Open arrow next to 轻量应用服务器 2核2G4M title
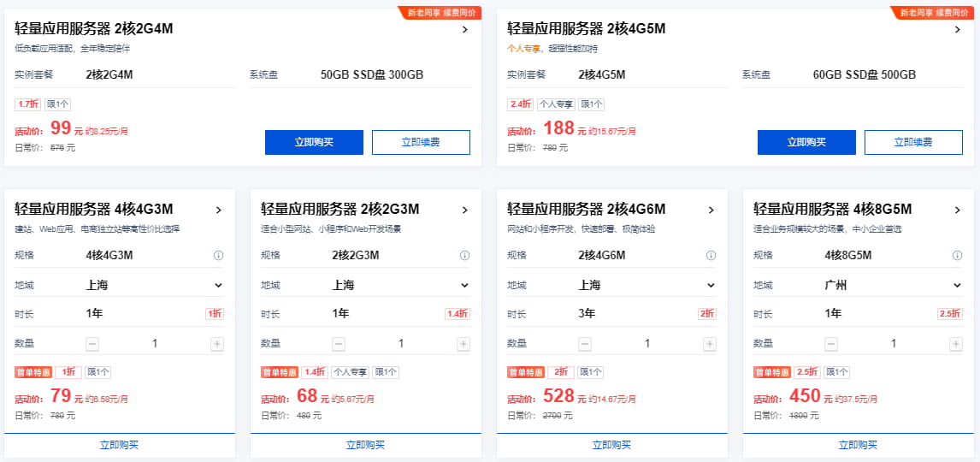The image size is (980, 462). [x=464, y=29]
